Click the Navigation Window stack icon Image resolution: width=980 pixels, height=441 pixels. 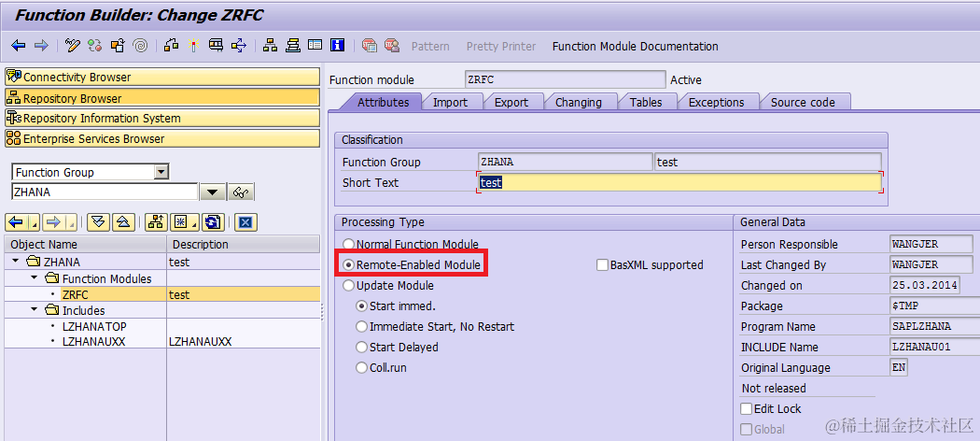[x=292, y=46]
